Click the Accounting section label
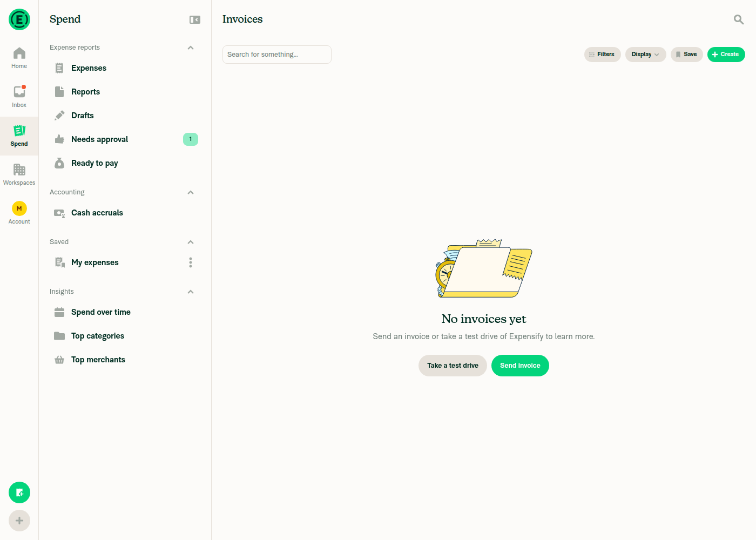Image resolution: width=756 pixels, height=540 pixels. [x=67, y=192]
